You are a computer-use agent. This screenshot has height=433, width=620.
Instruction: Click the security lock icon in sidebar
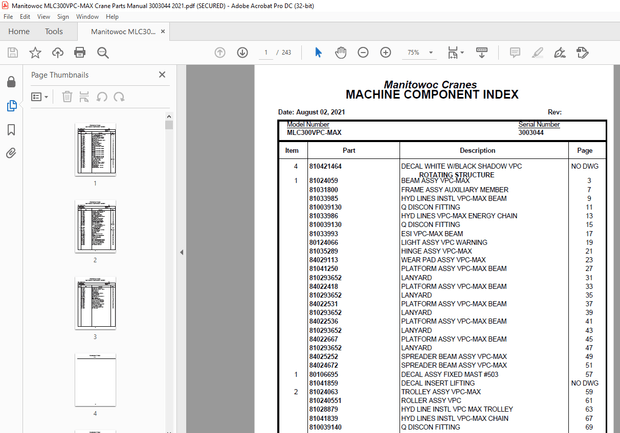click(11, 81)
